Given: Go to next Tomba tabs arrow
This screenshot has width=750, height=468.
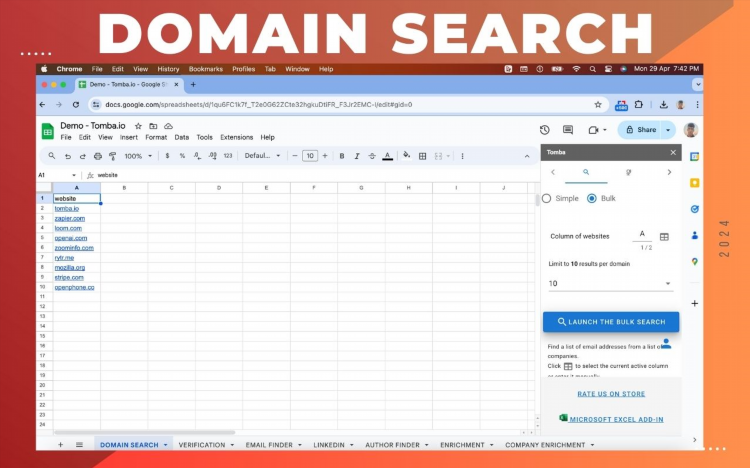Looking at the screenshot, I should tap(669, 172).
